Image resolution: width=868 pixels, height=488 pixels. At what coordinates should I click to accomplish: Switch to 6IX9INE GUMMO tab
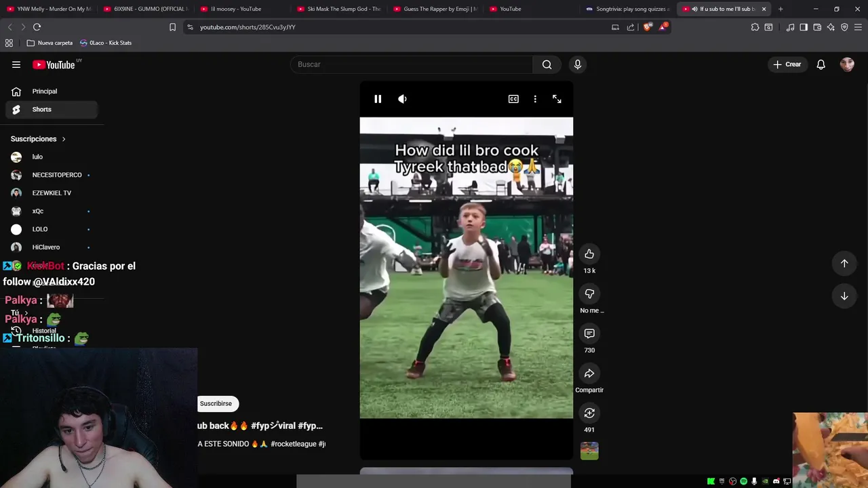pos(145,9)
